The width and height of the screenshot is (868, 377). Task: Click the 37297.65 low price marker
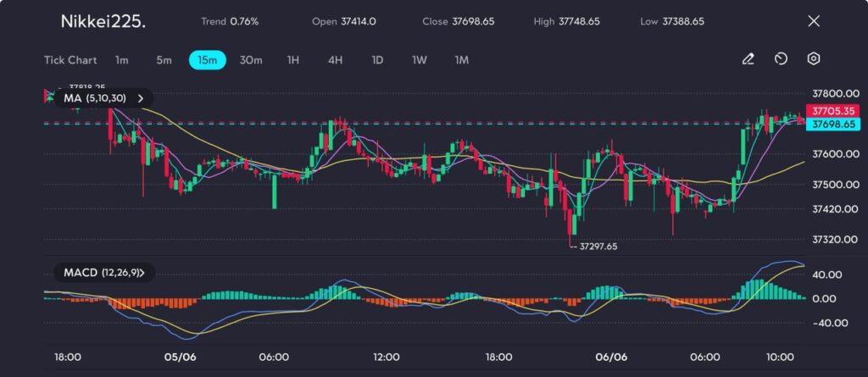point(598,247)
